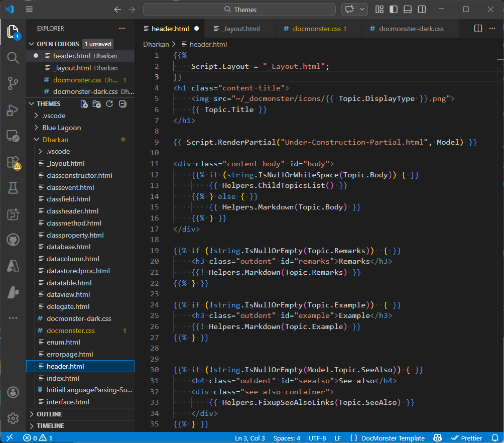Click Prettier formatter status

[466, 438]
